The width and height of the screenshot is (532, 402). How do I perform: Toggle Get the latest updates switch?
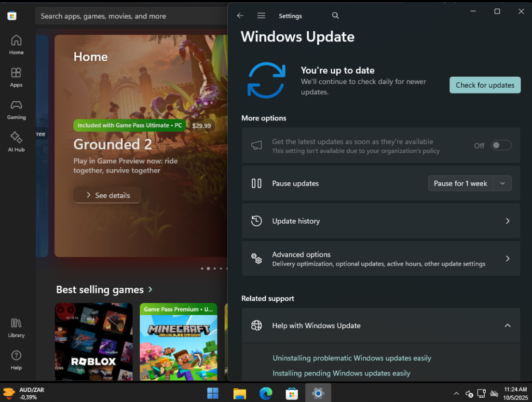tap(501, 146)
